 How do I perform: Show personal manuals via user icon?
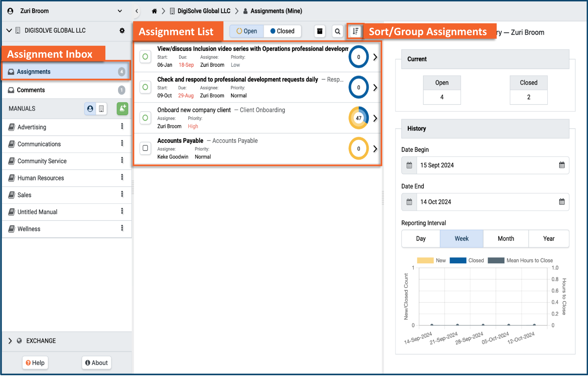tap(90, 109)
